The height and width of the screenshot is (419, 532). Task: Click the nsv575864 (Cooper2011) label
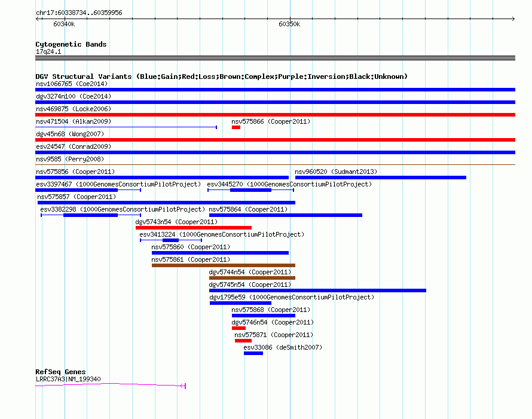(x=248, y=209)
